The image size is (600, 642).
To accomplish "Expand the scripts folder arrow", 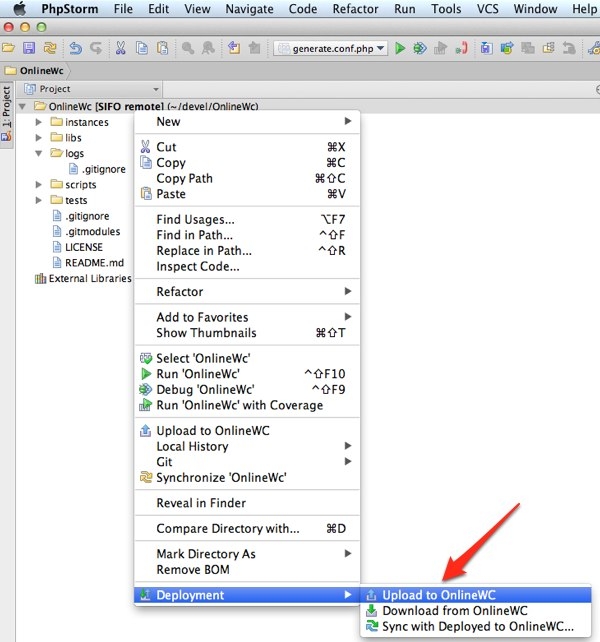I will click(38, 185).
